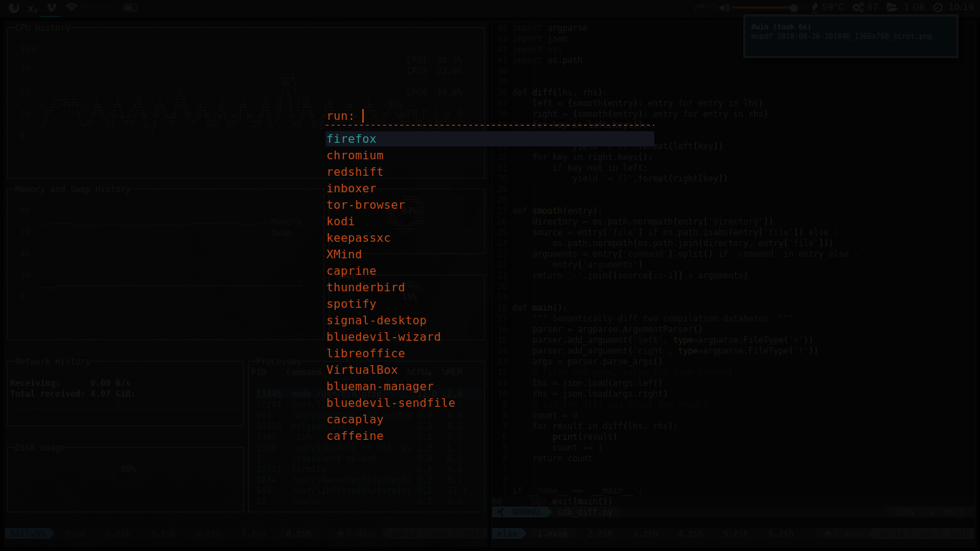Viewport: 980px width, 551px height.
Task: Switch to 2.zsh tab in right tmux bar
Action: click(x=600, y=534)
